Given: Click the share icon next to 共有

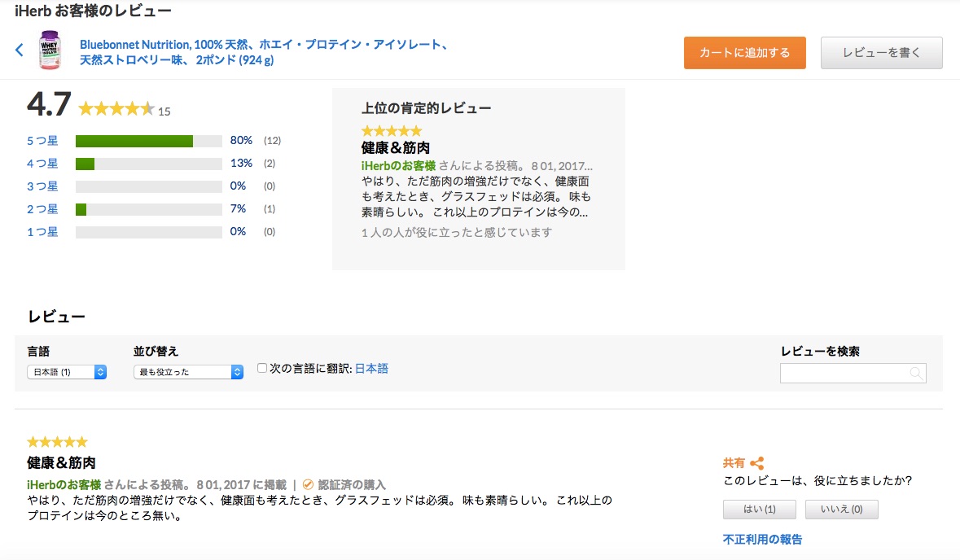Looking at the screenshot, I should click(756, 463).
